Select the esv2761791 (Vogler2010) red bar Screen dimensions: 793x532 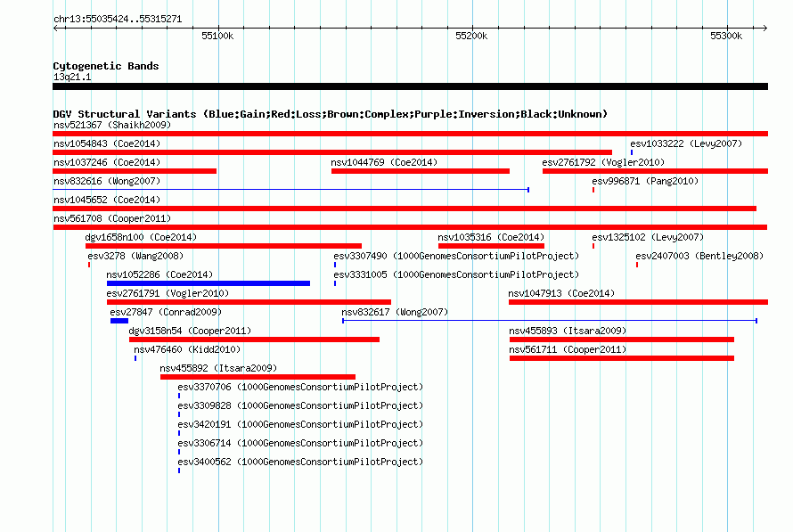tap(249, 302)
